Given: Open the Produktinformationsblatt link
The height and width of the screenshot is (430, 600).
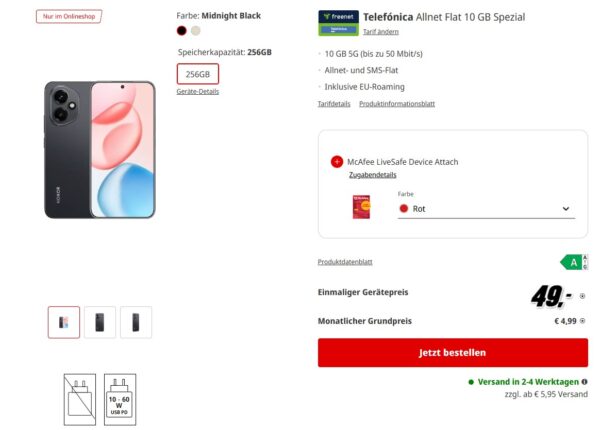Looking at the screenshot, I should coord(396,104).
